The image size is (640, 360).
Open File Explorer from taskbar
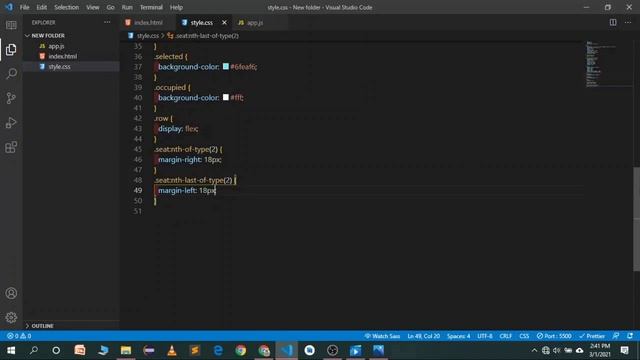(x=126, y=350)
